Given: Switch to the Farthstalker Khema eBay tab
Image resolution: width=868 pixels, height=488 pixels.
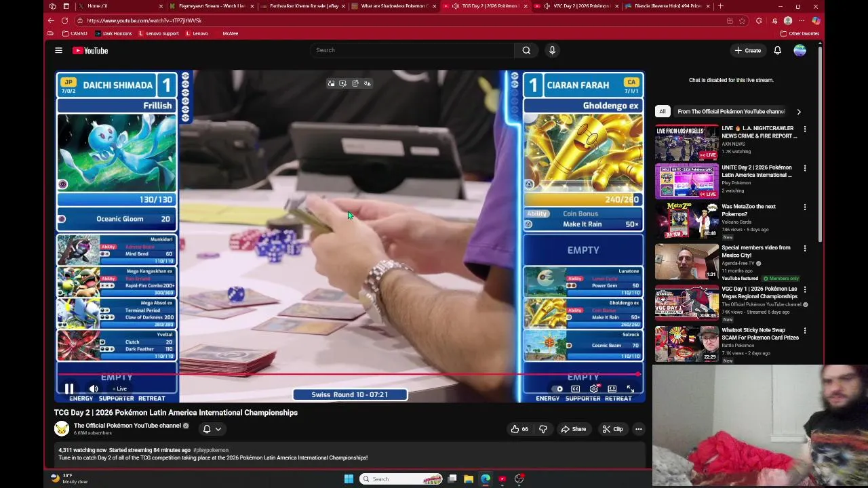Looking at the screenshot, I should pyautogui.click(x=303, y=6).
